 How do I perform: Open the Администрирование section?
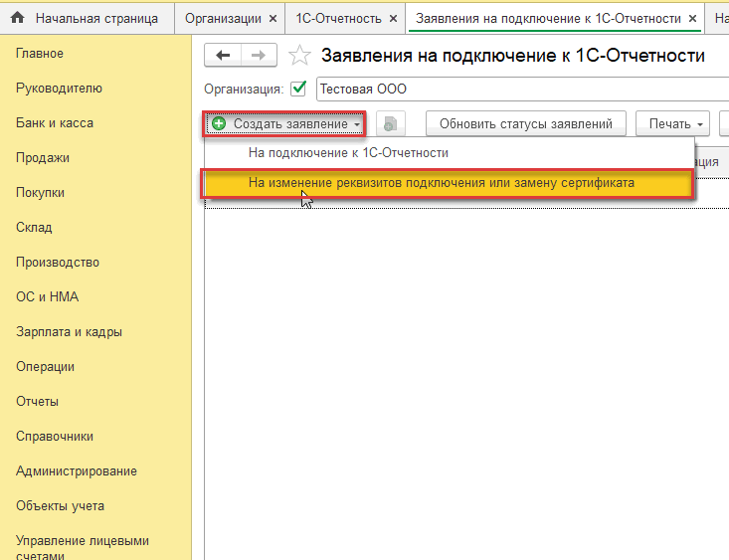click(x=77, y=471)
